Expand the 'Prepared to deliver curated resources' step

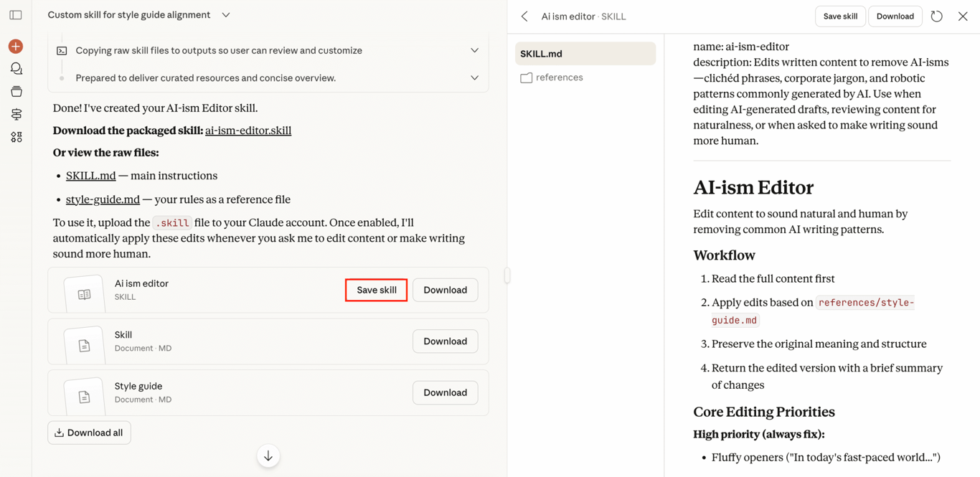pyautogui.click(x=474, y=77)
